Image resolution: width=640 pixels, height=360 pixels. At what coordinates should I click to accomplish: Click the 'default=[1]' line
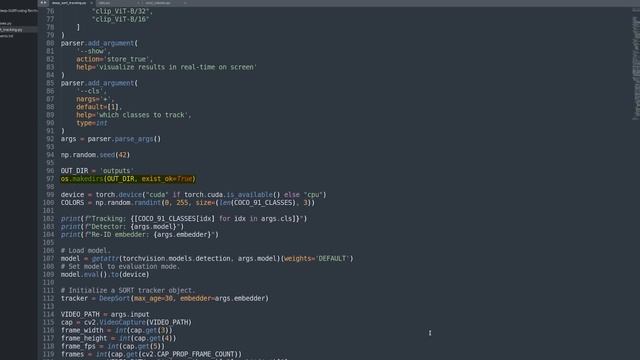(x=99, y=107)
